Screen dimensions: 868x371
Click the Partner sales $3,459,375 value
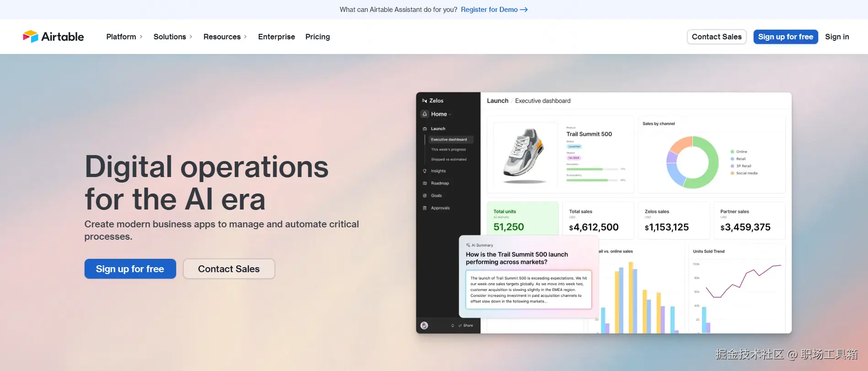point(745,227)
